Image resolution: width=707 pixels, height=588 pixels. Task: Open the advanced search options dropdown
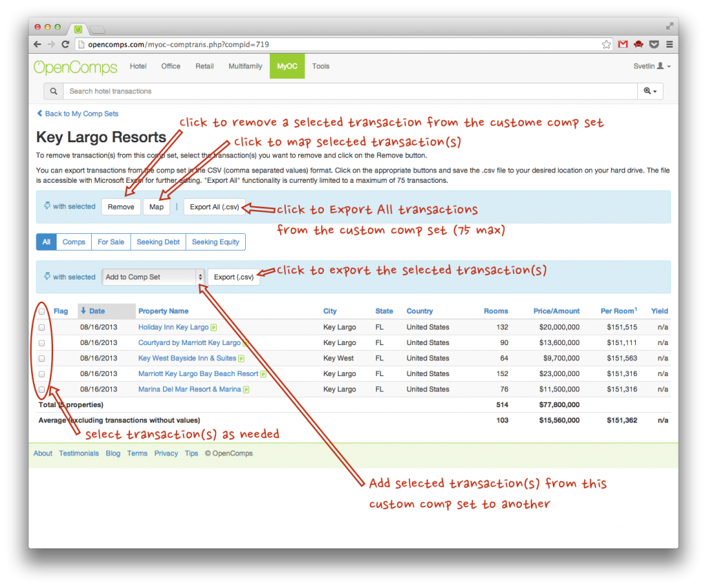(650, 91)
